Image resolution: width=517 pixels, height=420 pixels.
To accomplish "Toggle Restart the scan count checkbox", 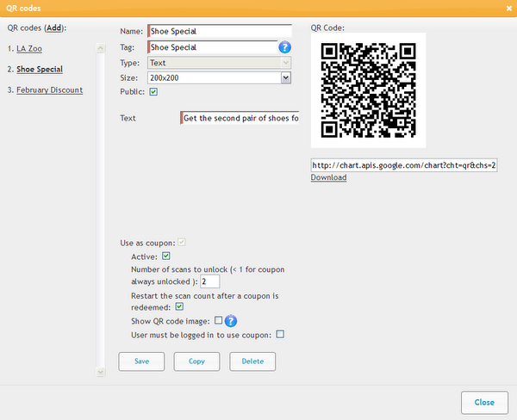I will pyautogui.click(x=179, y=306).
